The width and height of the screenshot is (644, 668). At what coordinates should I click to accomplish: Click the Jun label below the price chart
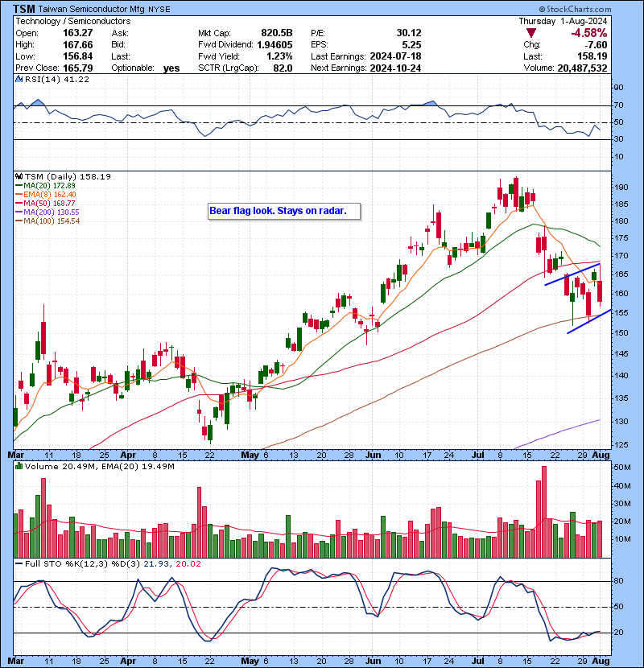tap(374, 455)
